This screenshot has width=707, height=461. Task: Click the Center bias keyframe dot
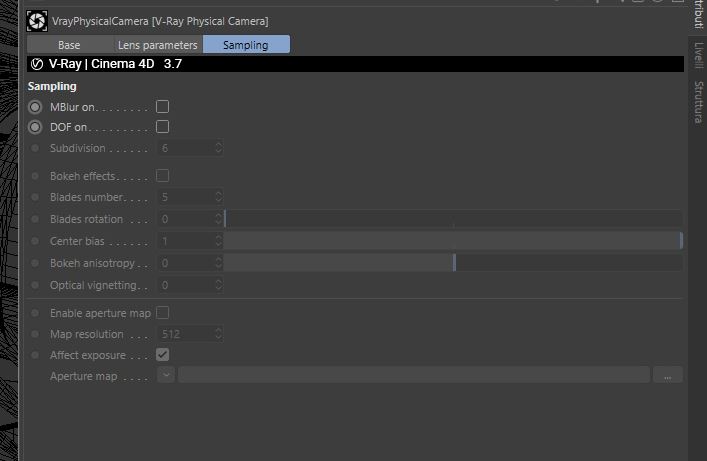pyautogui.click(x=35, y=241)
